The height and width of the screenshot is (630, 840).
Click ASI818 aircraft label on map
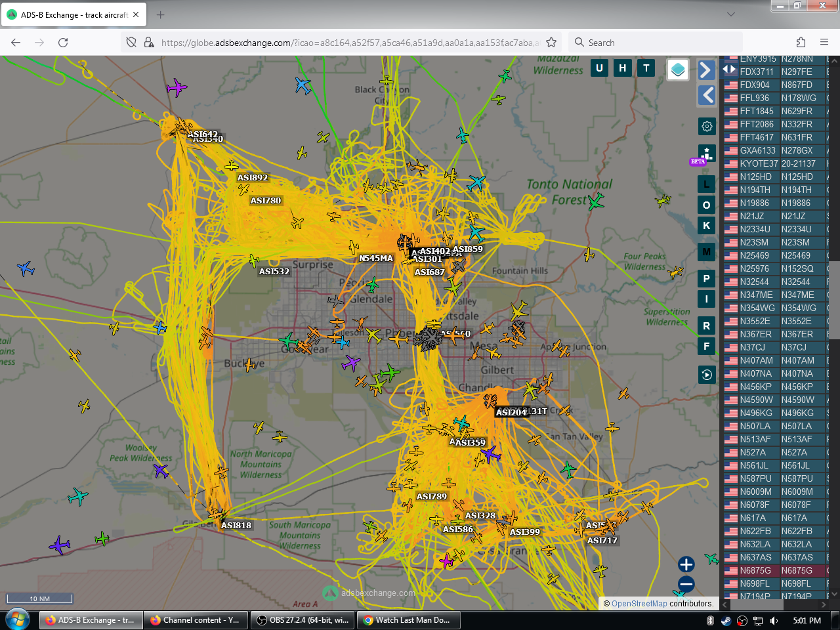pos(236,526)
